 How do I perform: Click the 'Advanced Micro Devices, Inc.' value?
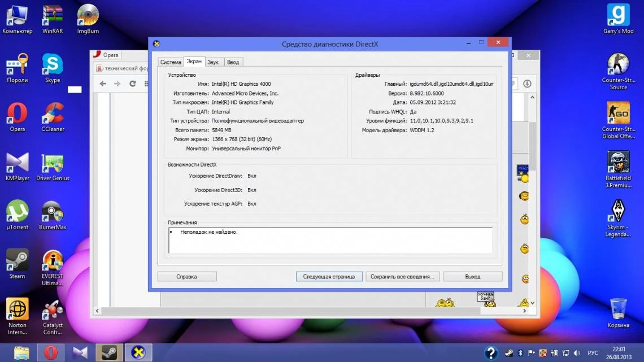click(x=245, y=93)
